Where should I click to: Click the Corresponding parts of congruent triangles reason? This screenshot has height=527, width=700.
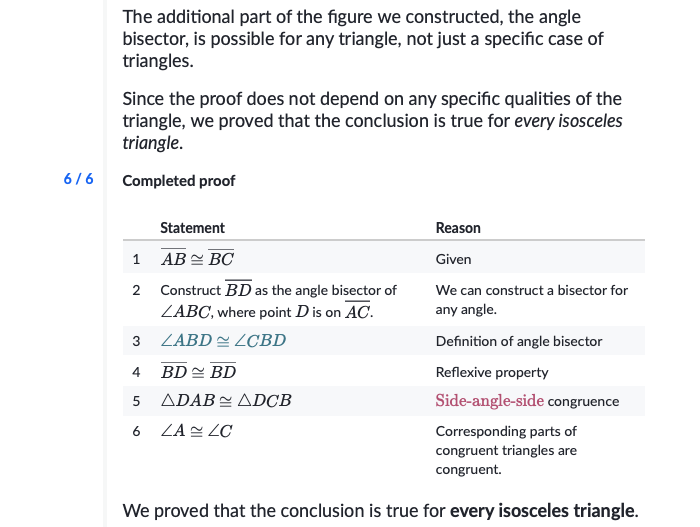click(x=506, y=450)
